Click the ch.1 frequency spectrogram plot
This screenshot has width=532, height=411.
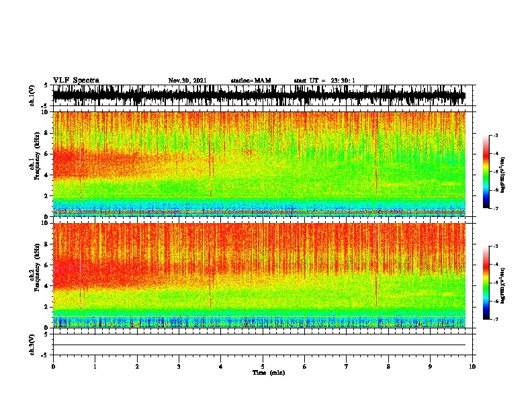259,164
